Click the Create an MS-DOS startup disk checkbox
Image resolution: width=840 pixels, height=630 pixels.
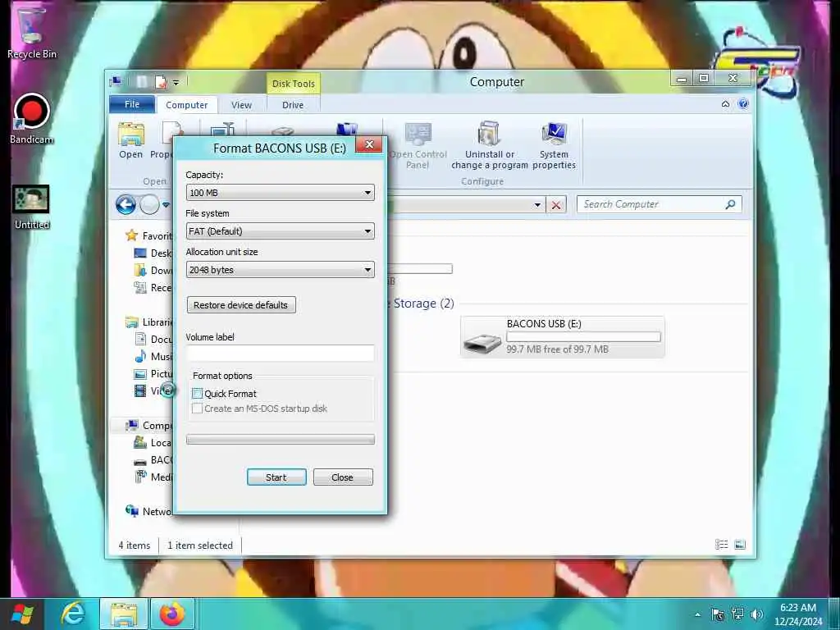(197, 409)
